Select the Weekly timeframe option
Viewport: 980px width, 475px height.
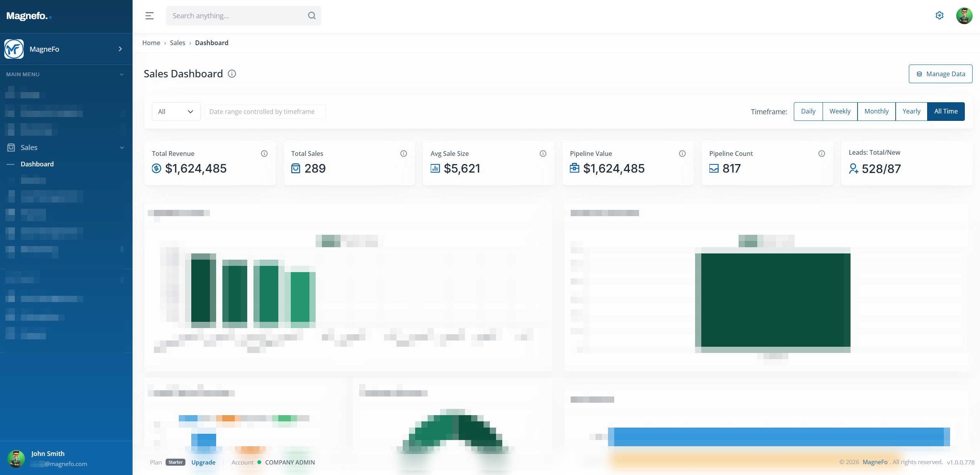click(840, 112)
